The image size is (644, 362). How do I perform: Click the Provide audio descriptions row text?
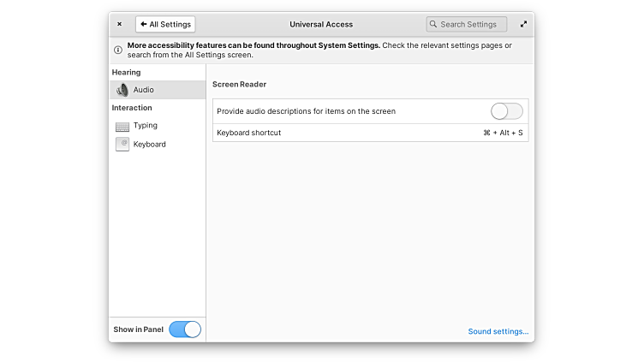pyautogui.click(x=306, y=111)
